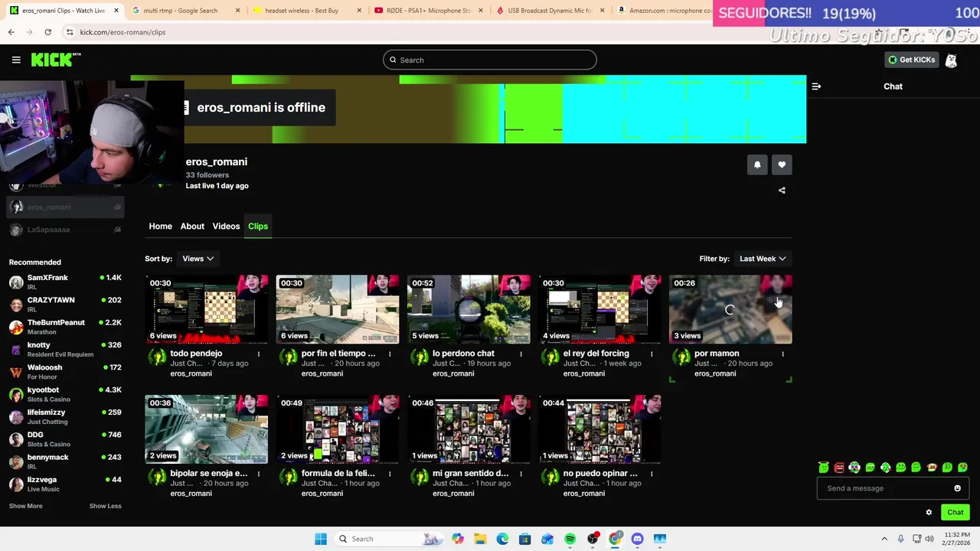This screenshot has width=980, height=551.
Task: Select the Clips tab
Action: pos(258,227)
